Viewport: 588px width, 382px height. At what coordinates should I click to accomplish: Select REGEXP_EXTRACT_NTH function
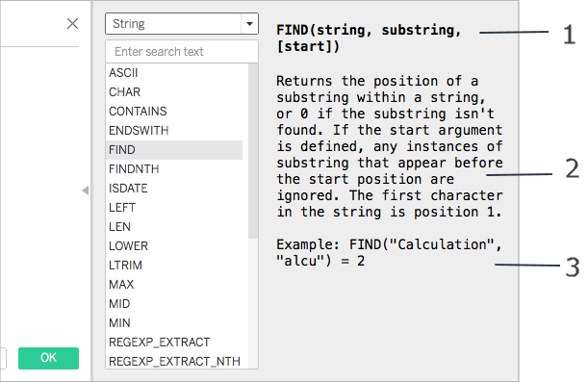pyautogui.click(x=174, y=362)
